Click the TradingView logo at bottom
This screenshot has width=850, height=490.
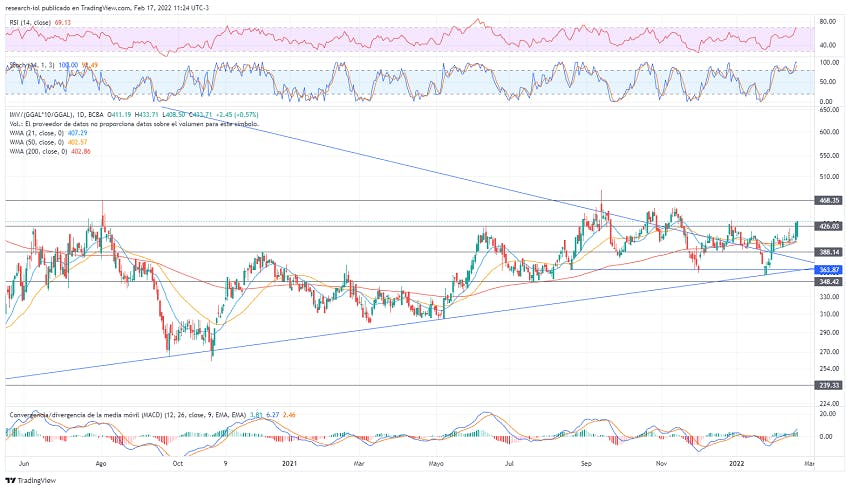31,481
